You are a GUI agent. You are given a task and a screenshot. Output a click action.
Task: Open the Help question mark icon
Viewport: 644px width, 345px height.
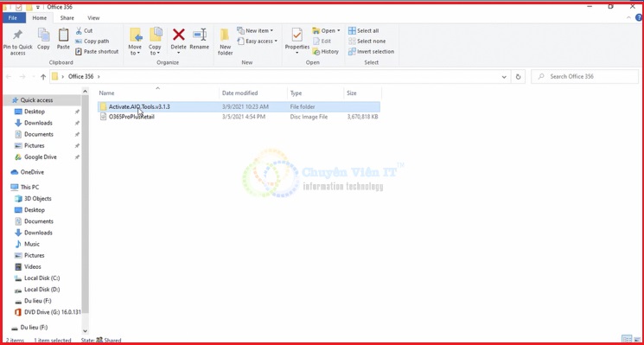639,18
